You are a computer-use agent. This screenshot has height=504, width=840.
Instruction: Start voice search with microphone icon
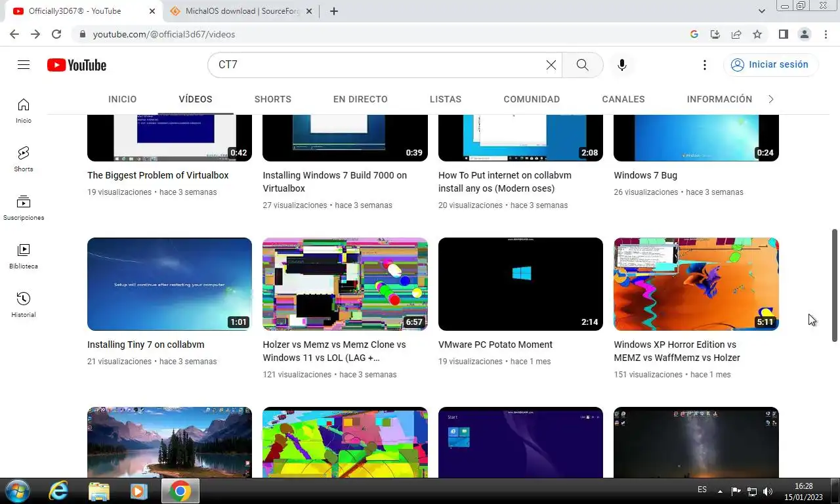622,65
